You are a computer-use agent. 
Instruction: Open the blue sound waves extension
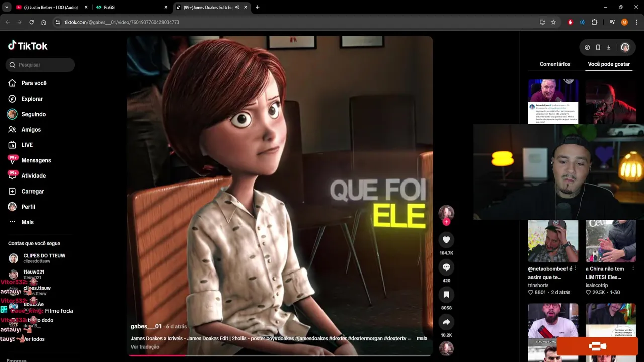[x=582, y=22]
